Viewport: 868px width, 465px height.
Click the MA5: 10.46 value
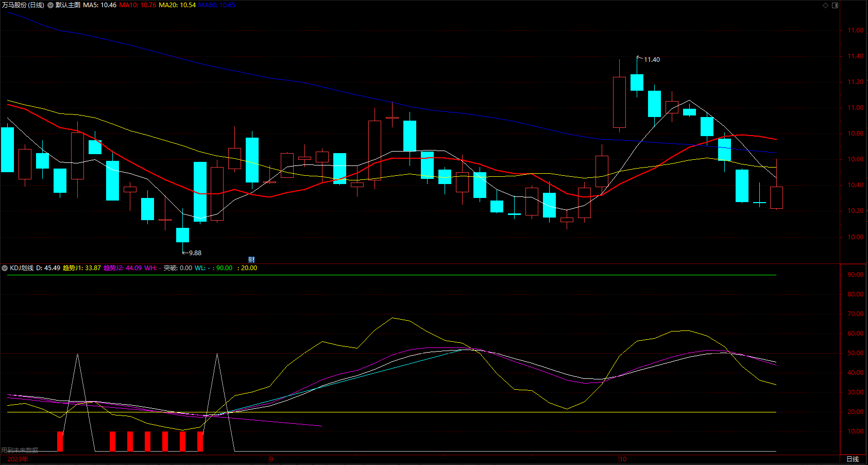tap(100, 5)
